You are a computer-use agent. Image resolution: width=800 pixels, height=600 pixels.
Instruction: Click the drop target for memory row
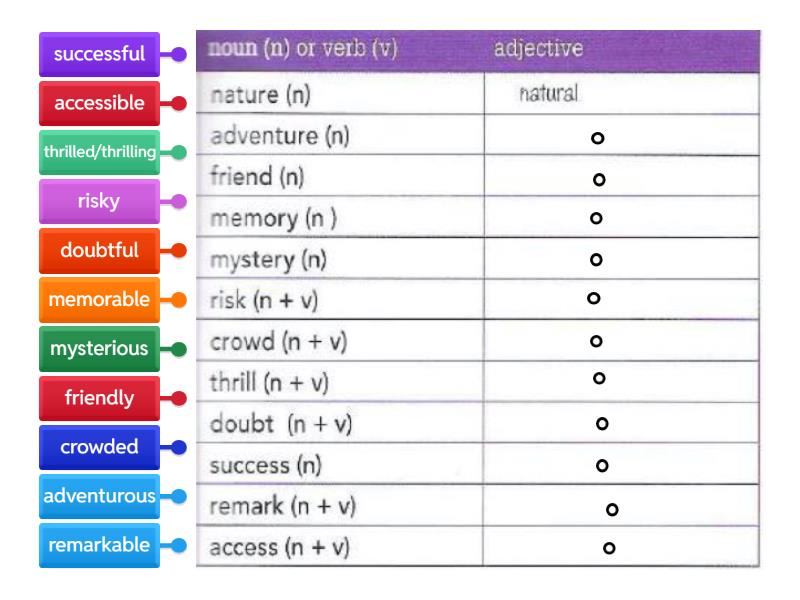(x=595, y=217)
